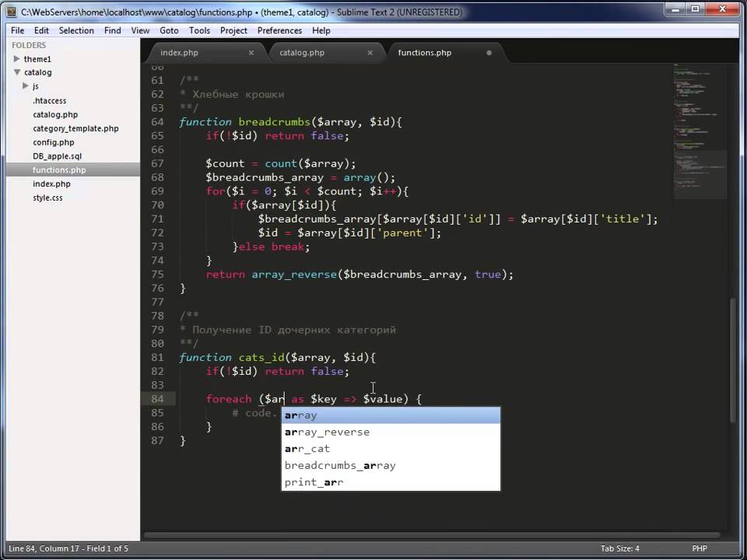The width and height of the screenshot is (747, 560).
Task: Open Tab Size: 4 setting
Action: (620, 548)
